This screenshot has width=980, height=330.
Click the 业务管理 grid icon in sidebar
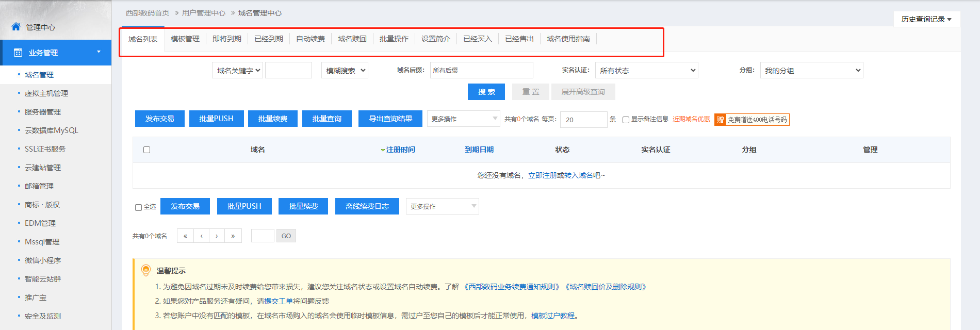[18, 53]
